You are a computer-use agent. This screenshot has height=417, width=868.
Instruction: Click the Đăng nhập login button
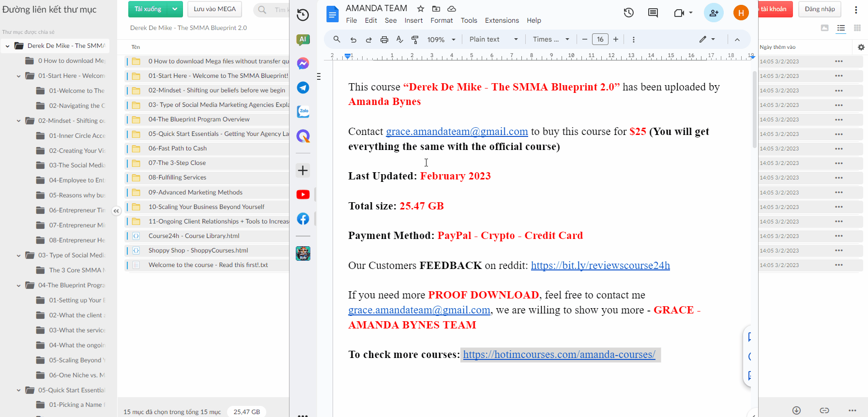820,9
